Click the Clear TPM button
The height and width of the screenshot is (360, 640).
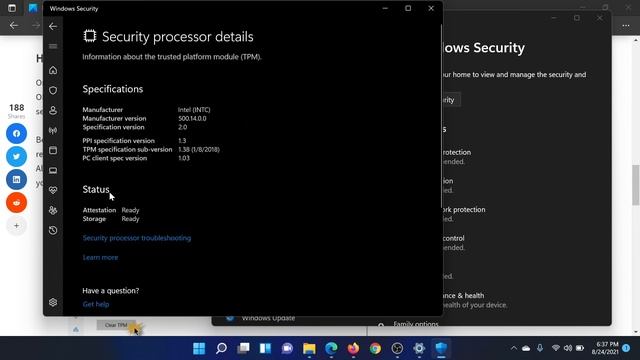116,325
